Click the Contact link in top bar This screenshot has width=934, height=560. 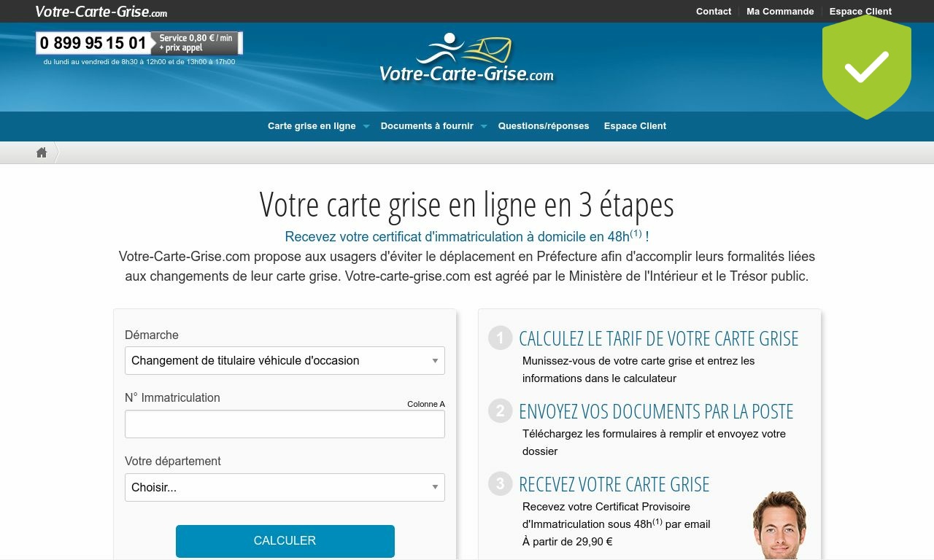pos(713,12)
